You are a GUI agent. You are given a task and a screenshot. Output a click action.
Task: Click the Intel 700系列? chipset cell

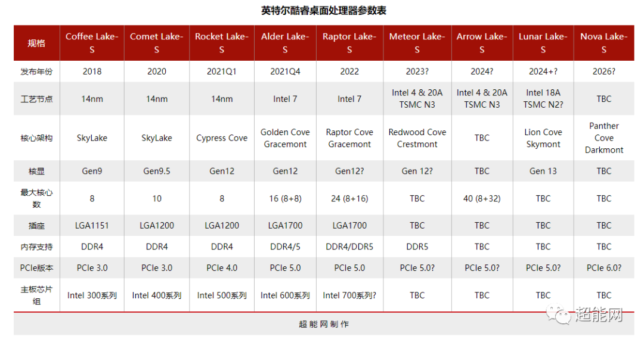click(x=349, y=295)
